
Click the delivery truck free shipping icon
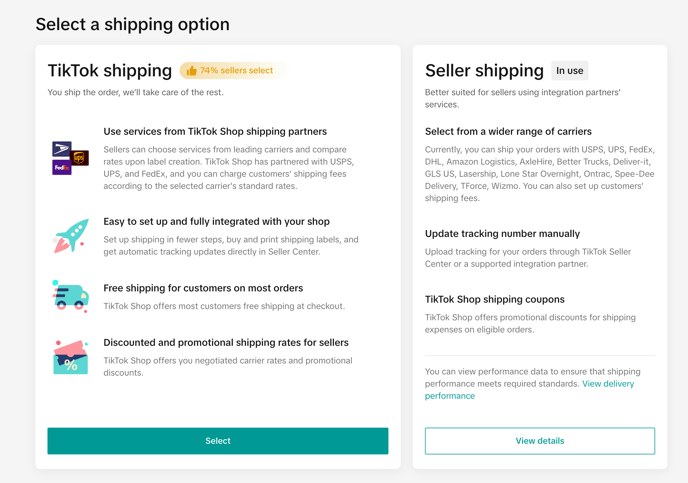(70, 296)
